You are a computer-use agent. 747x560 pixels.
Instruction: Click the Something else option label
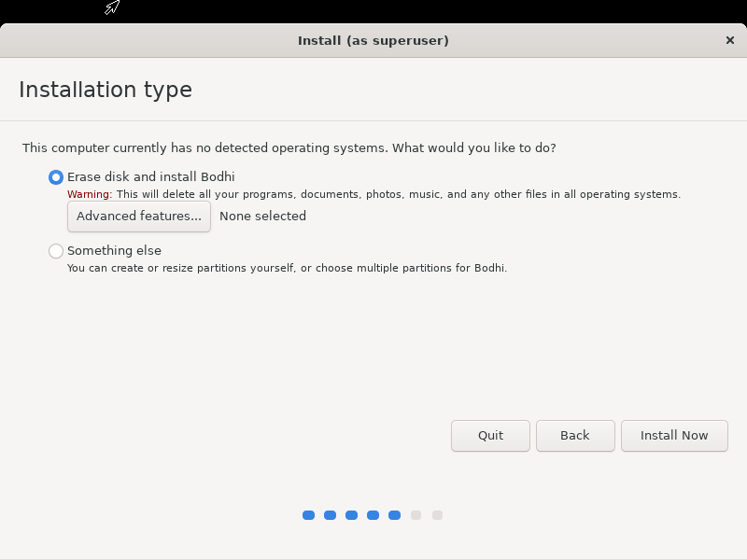[x=114, y=251]
